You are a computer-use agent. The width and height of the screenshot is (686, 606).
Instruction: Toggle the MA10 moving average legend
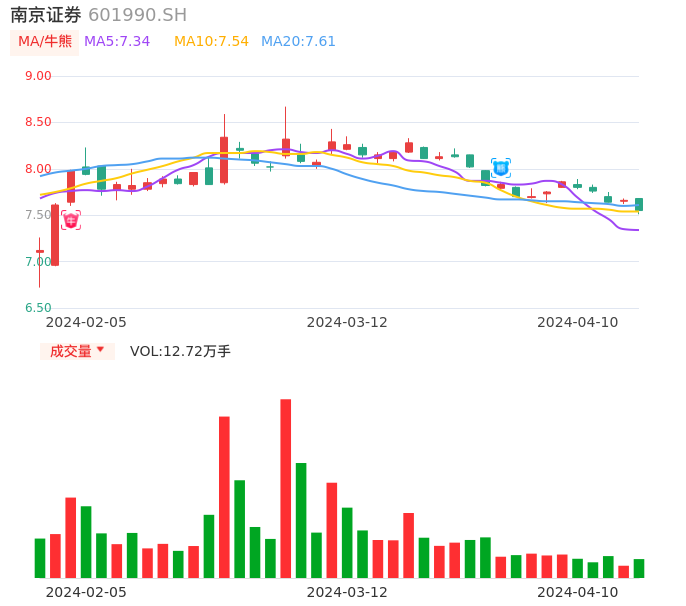[x=211, y=42]
